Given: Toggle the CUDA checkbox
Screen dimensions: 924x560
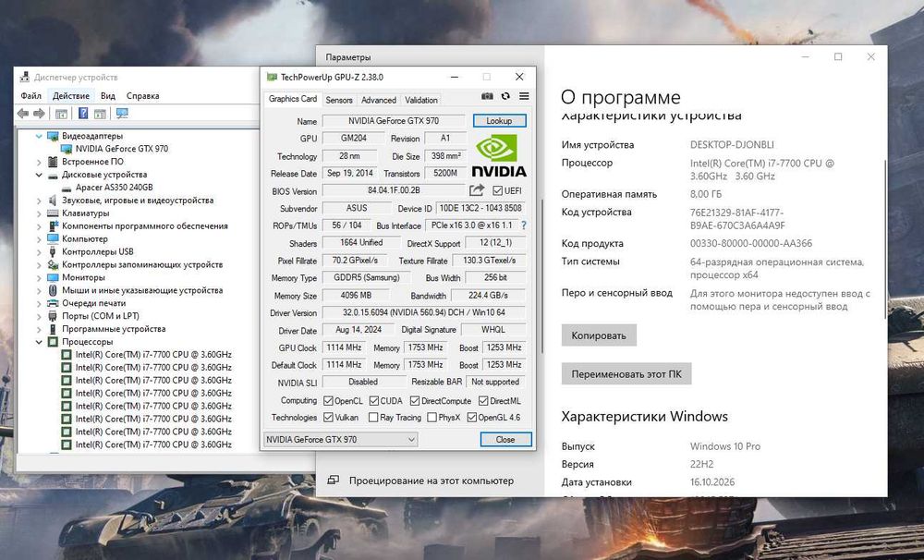Looking at the screenshot, I should tap(373, 401).
